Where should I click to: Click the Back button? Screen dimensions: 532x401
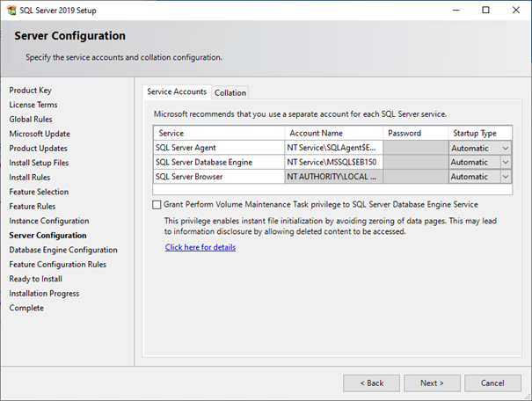(x=371, y=383)
